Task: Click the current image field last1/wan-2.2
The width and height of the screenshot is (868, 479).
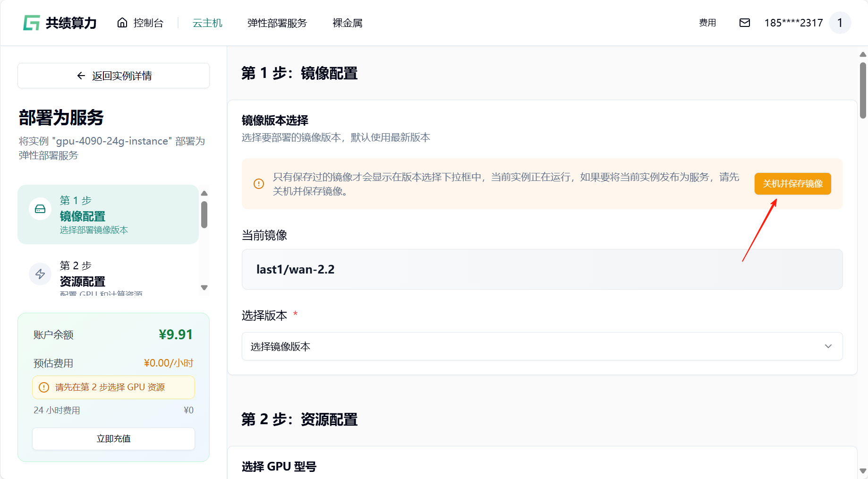Action: pyautogui.click(x=541, y=269)
